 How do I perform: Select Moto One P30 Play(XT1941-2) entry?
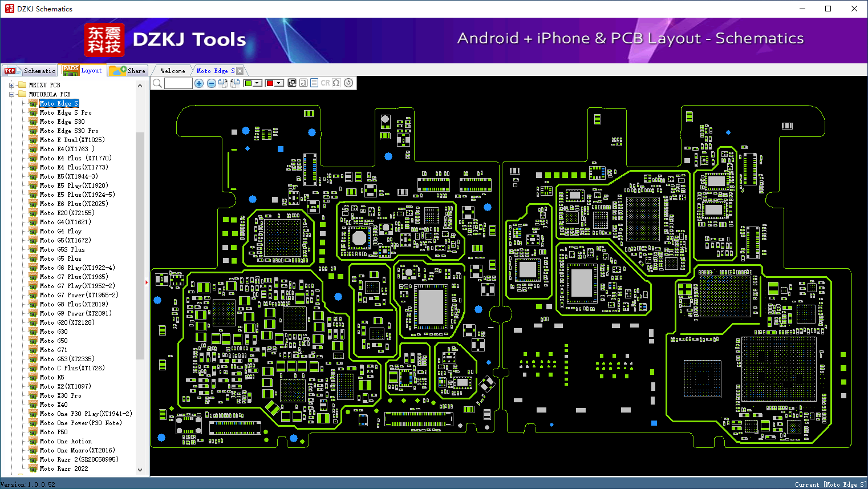pos(86,414)
